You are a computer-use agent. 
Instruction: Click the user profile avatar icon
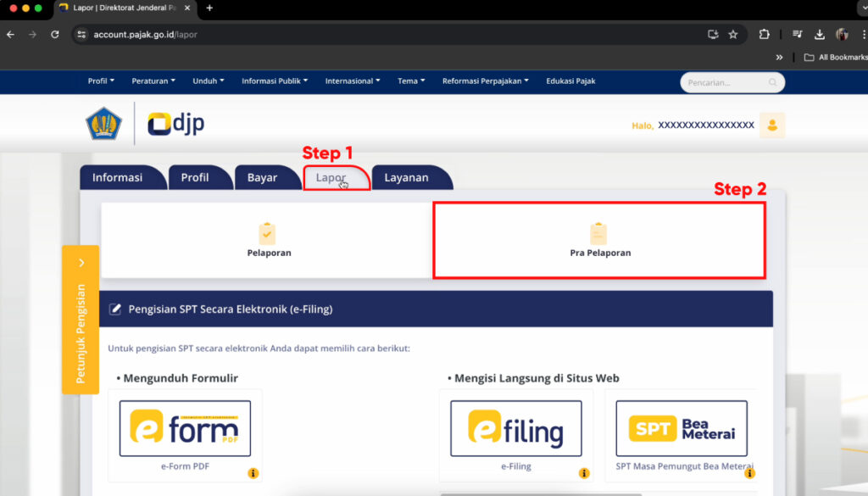point(771,125)
